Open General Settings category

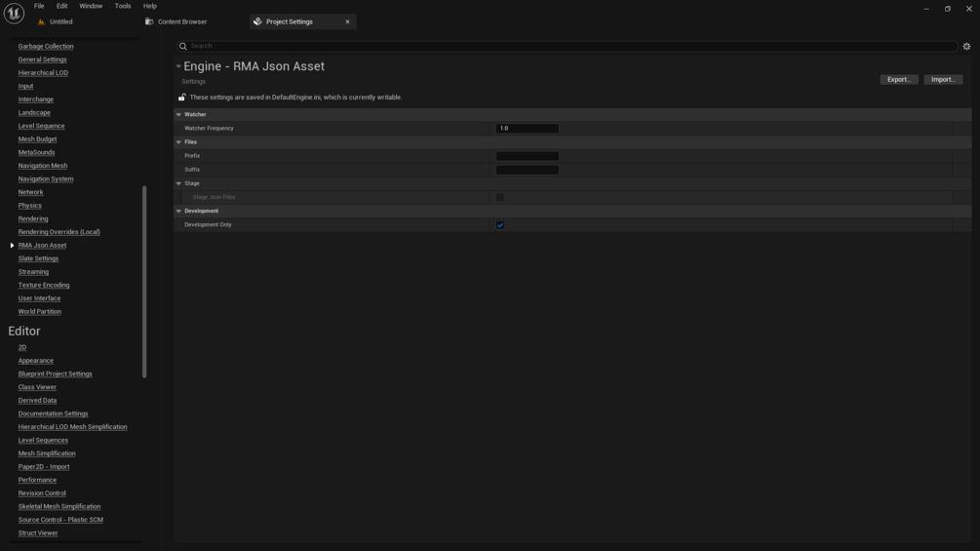pos(43,59)
